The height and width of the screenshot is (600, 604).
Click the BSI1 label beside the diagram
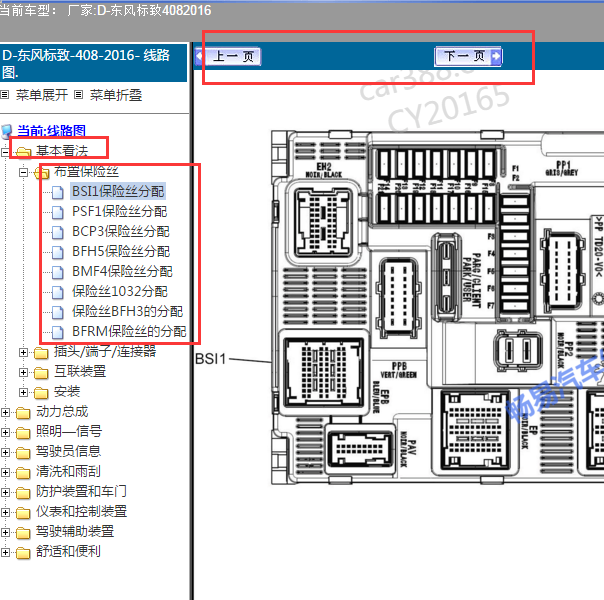[210, 359]
